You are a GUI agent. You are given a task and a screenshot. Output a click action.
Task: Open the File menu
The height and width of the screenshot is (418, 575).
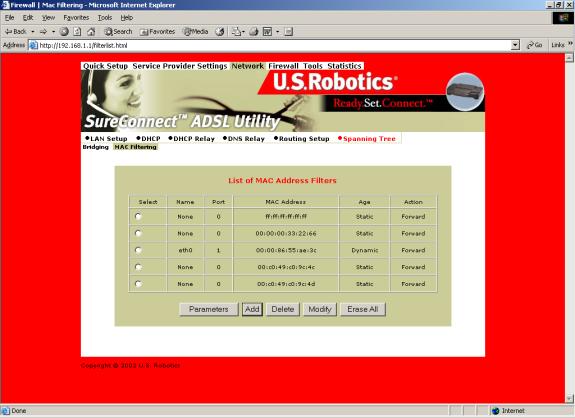[9, 18]
